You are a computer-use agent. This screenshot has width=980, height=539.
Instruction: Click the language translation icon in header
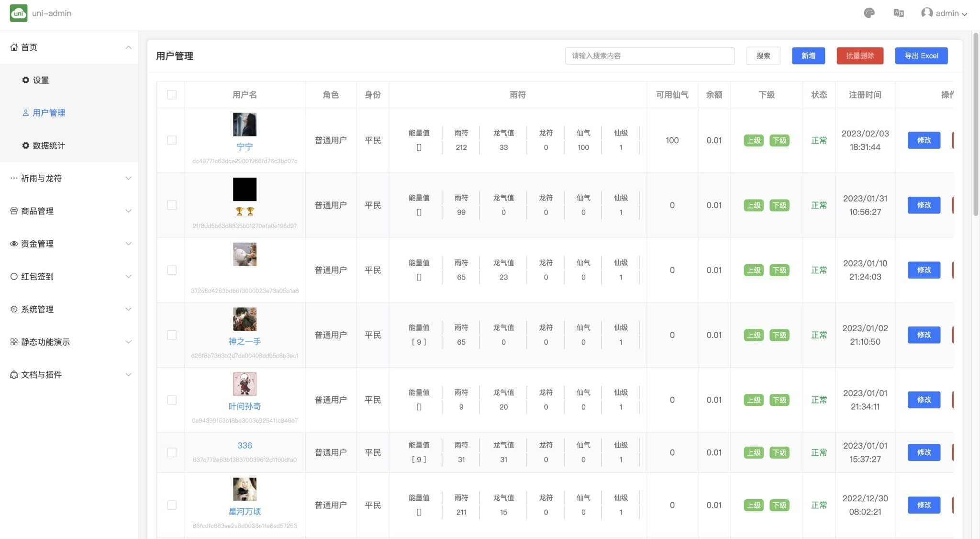(x=899, y=13)
